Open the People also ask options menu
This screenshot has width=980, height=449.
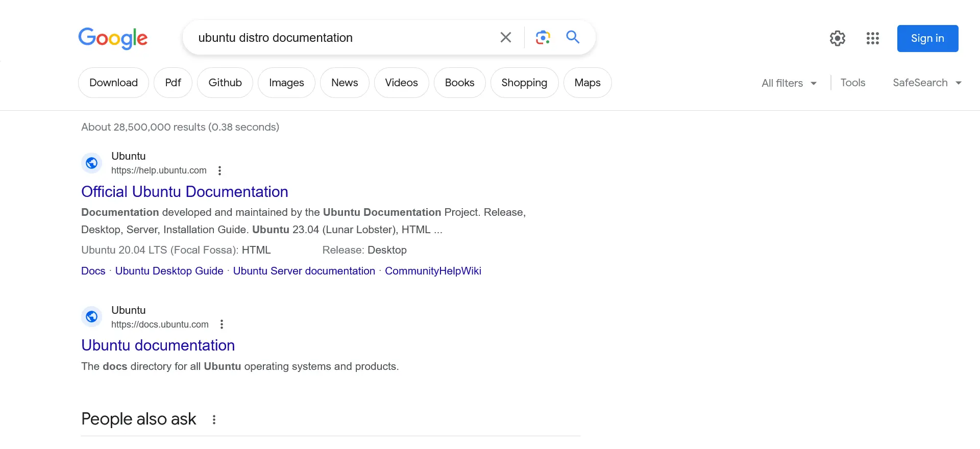(x=214, y=419)
